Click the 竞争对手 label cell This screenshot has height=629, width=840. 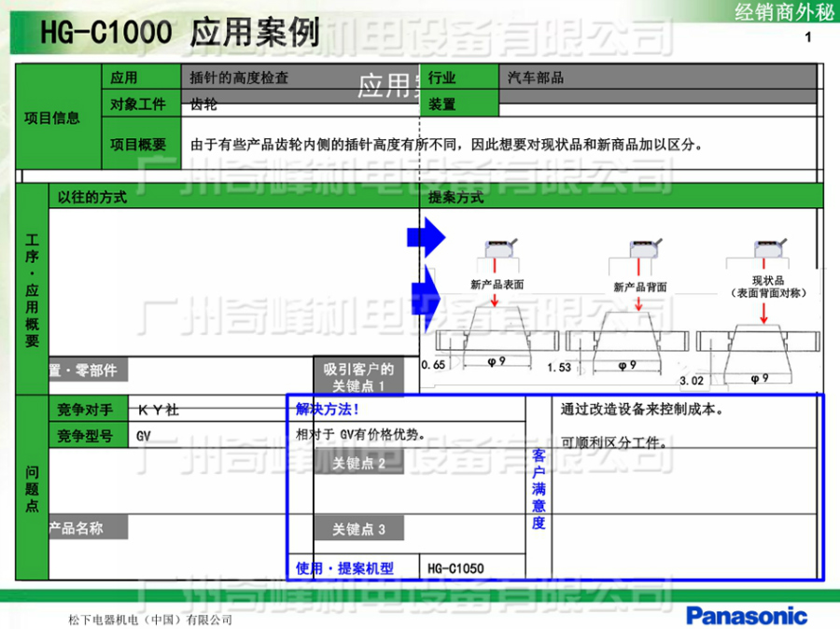click(x=85, y=410)
